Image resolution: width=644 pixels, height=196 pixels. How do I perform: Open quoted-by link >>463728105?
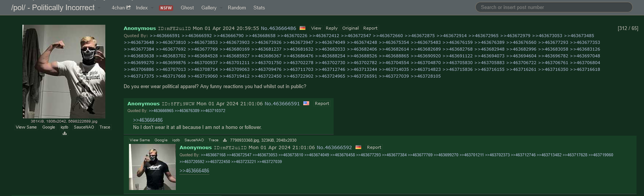pyautogui.click(x=426, y=76)
